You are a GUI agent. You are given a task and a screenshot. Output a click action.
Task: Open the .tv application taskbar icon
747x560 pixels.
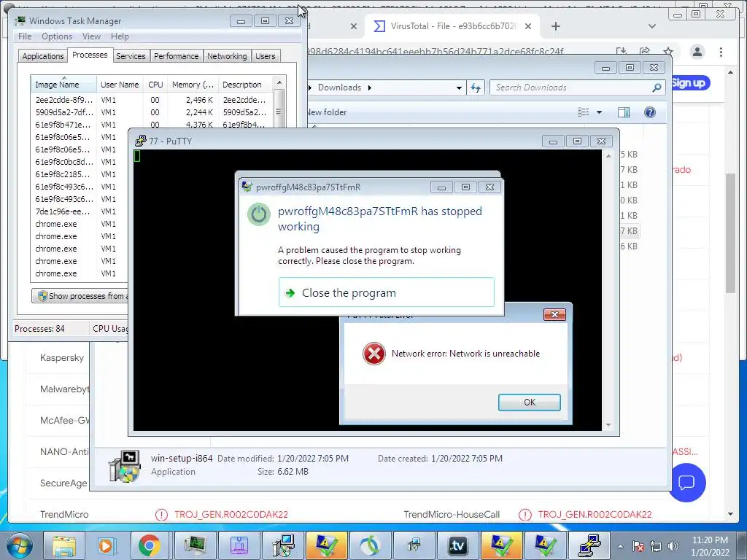[458, 545]
